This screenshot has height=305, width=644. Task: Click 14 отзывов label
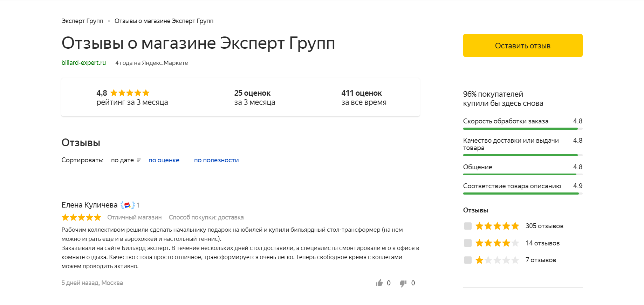(x=542, y=243)
